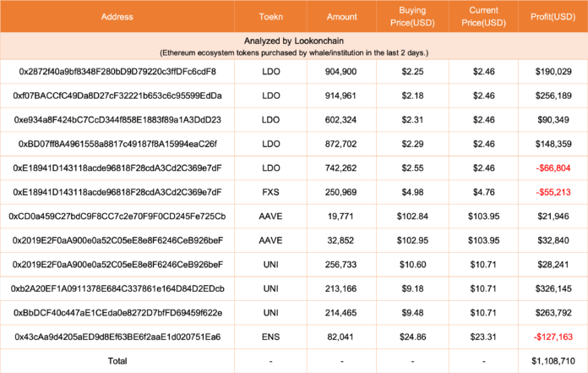The image size is (588, 373).
Task: Click the Total row label
Action: 117,361
